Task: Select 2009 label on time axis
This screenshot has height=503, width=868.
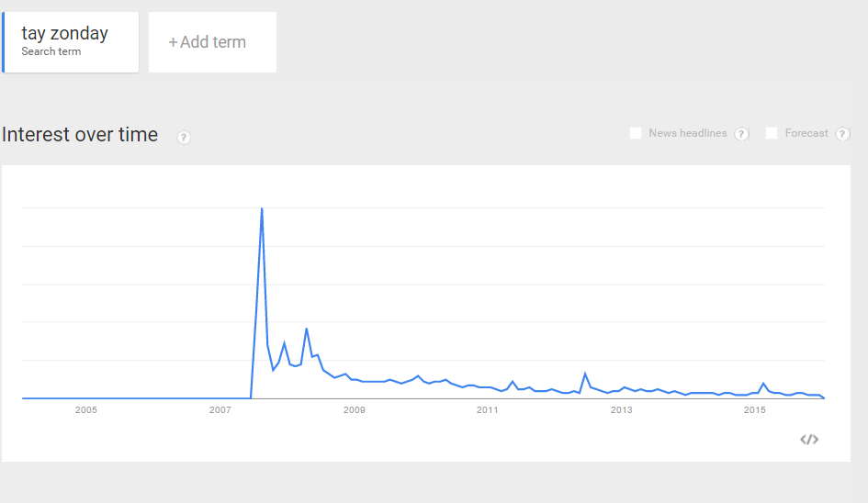Action: 355,410
